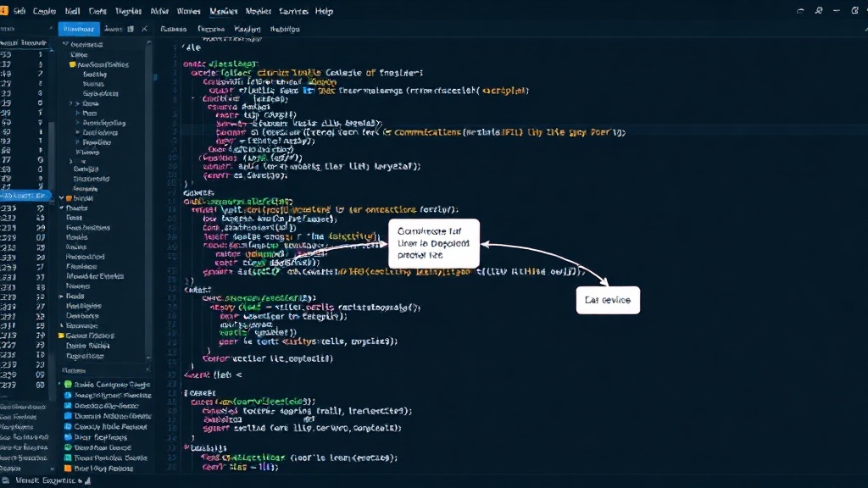868x488 pixels.
Task: Collapse the arrow beside the orange folder
Action: (x=62, y=198)
